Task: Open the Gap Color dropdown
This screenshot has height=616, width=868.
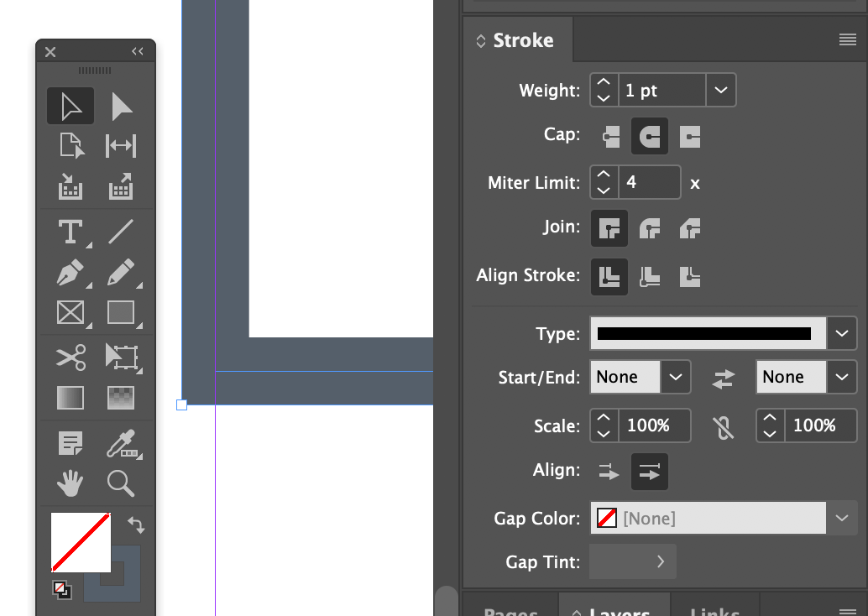Action: (x=842, y=518)
